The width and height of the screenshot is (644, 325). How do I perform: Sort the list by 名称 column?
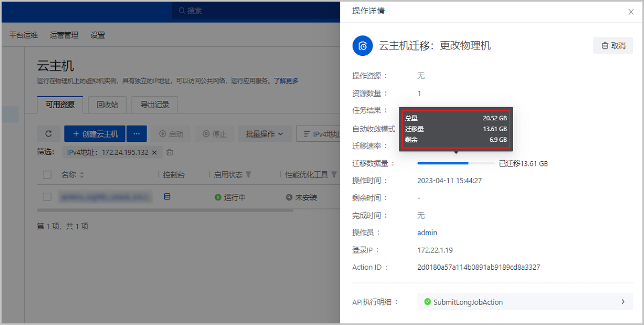click(82, 175)
